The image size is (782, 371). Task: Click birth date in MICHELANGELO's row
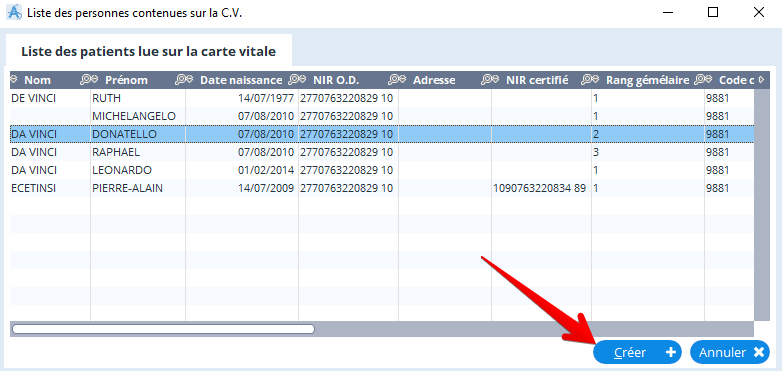266,116
